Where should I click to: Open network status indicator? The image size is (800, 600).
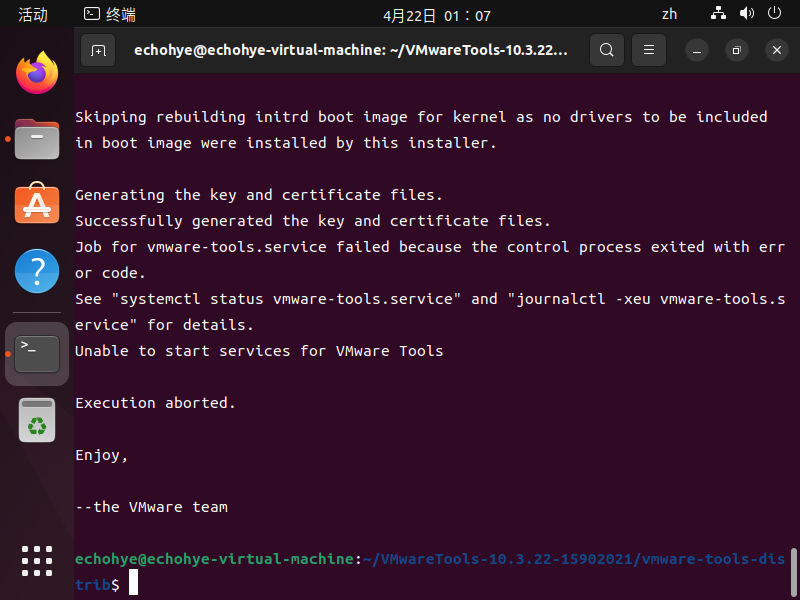click(x=718, y=14)
